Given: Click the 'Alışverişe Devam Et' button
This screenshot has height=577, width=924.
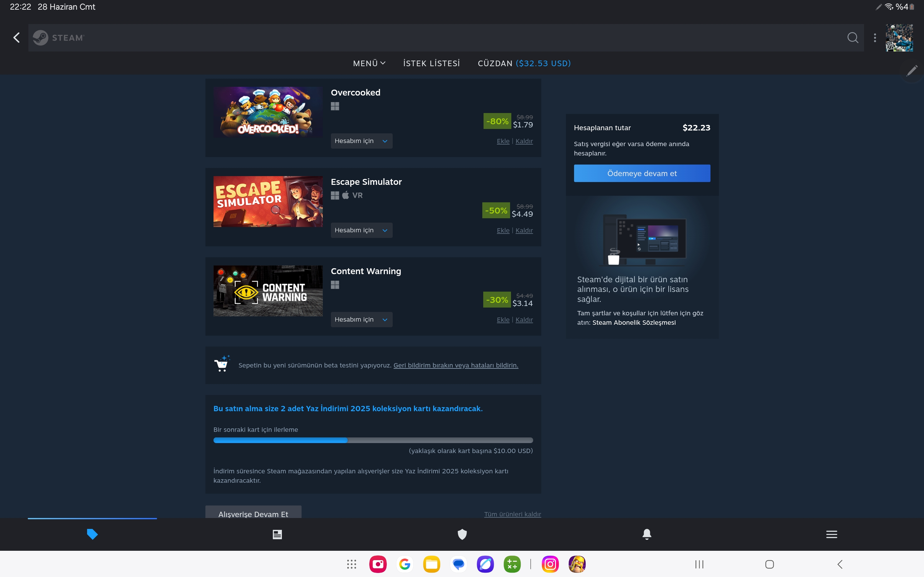Looking at the screenshot, I should [253, 512].
